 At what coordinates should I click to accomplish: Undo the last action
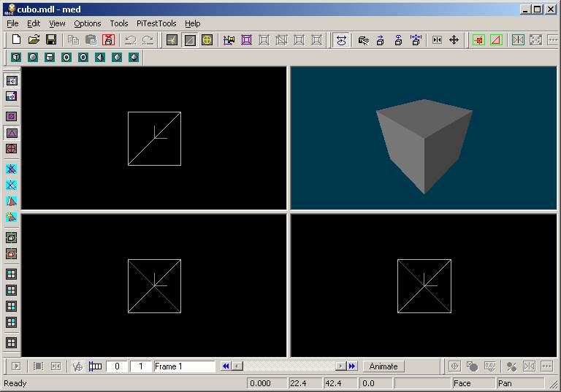(x=130, y=39)
